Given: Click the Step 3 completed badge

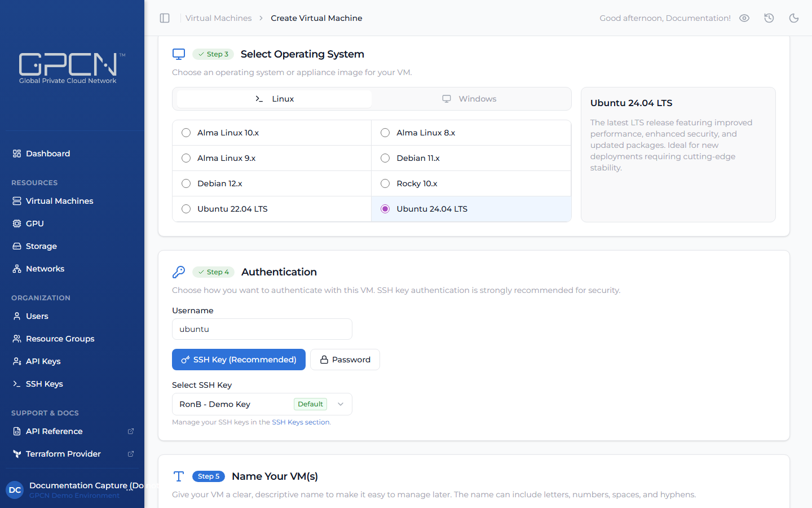Looking at the screenshot, I should pos(213,54).
